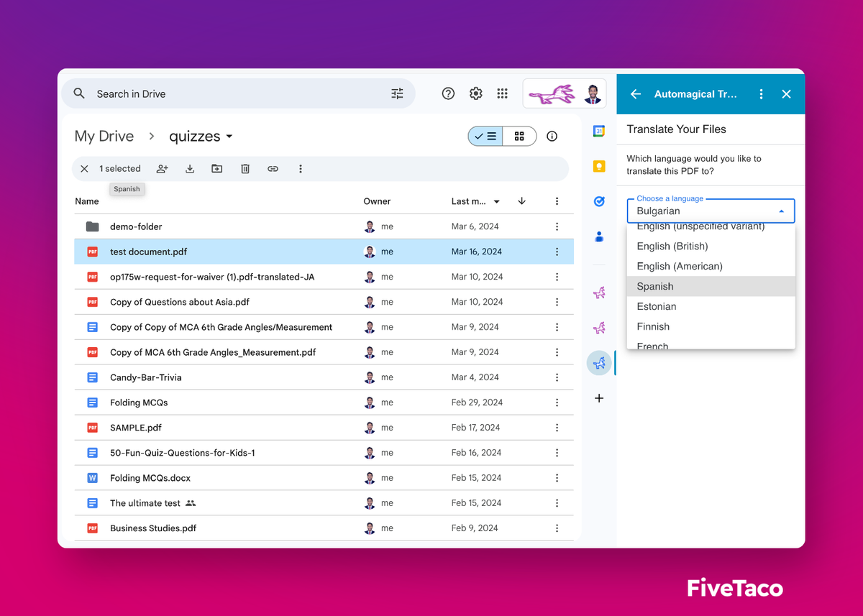The height and width of the screenshot is (616, 863).
Task: Open Google Keep from the sidebar
Action: coord(599,166)
